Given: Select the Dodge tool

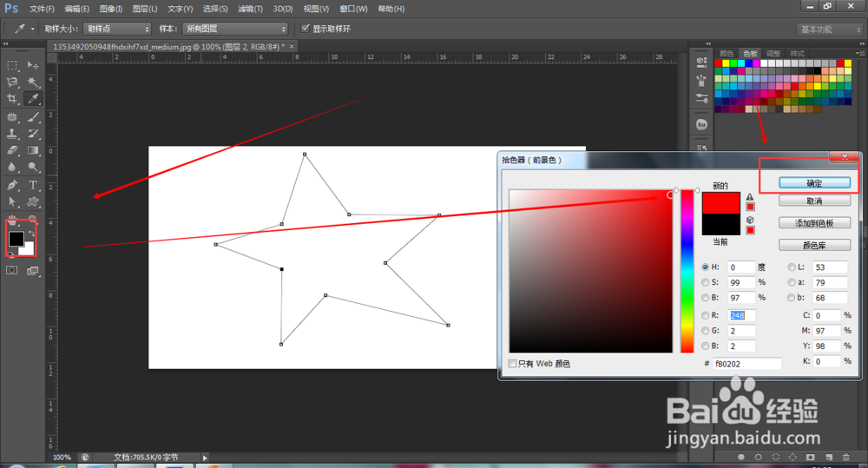Looking at the screenshot, I should click(x=33, y=167).
